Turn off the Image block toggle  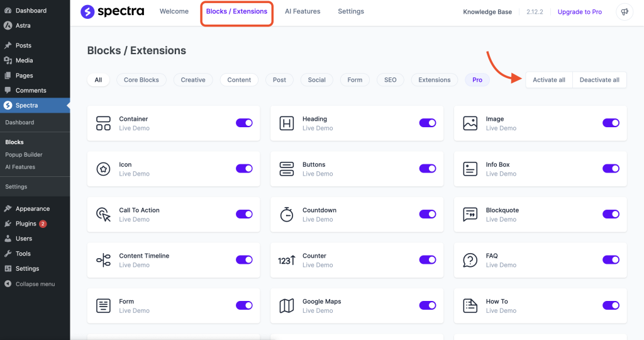(x=611, y=123)
